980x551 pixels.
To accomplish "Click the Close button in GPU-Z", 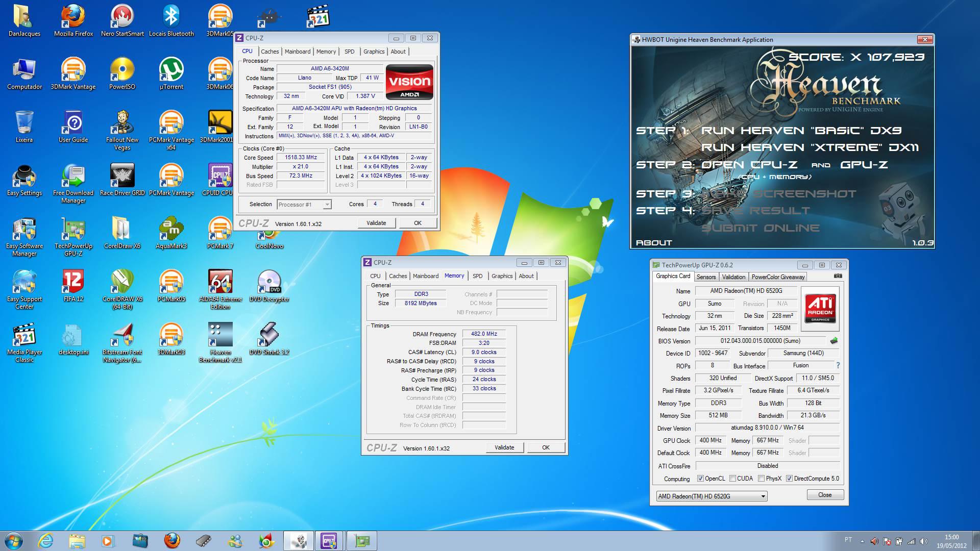I will tap(825, 495).
